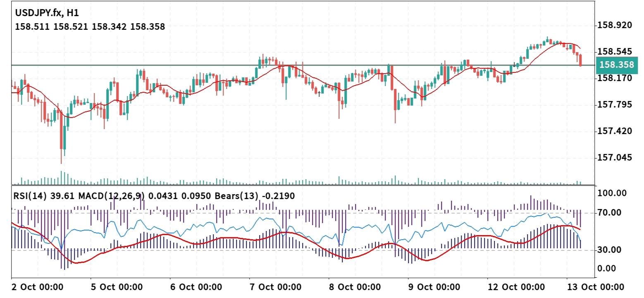Click the 2 Oct 00:00 time label

[x=38, y=287]
